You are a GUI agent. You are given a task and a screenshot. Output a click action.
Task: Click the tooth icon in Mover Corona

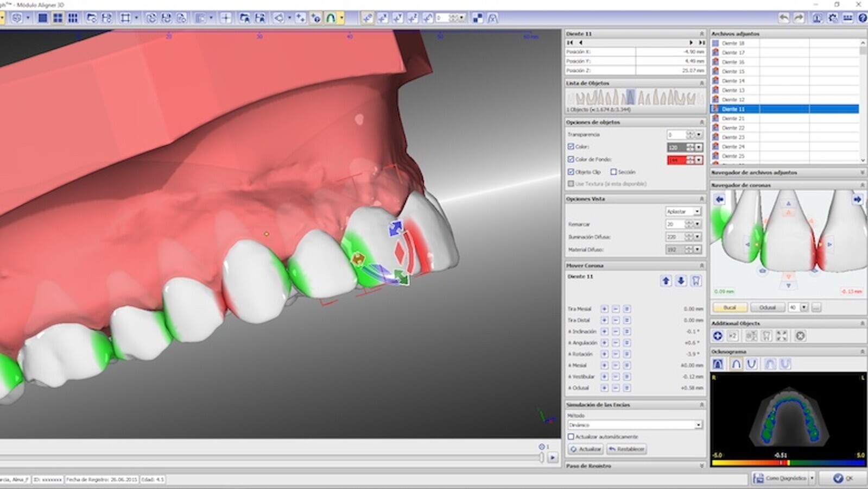[696, 281]
